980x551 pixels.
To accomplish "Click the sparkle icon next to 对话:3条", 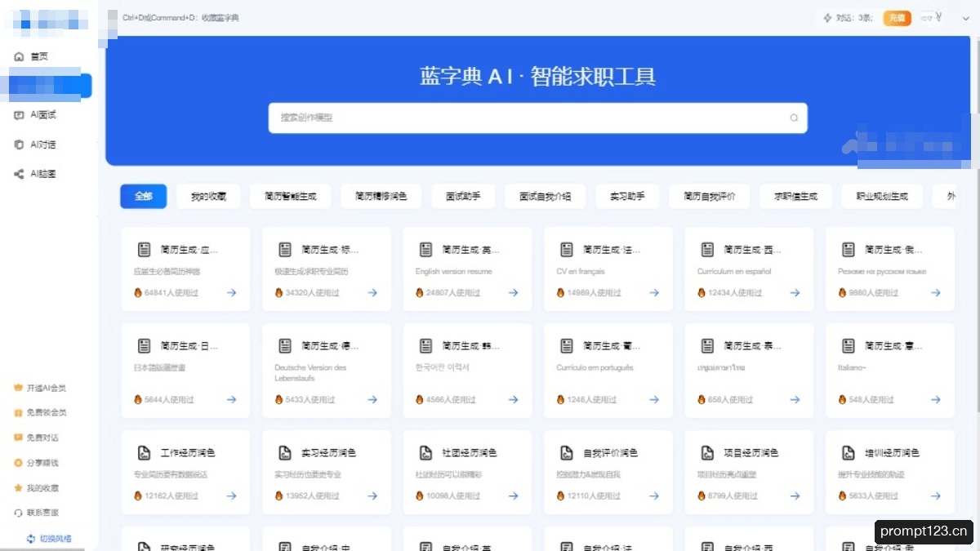I will (x=827, y=18).
